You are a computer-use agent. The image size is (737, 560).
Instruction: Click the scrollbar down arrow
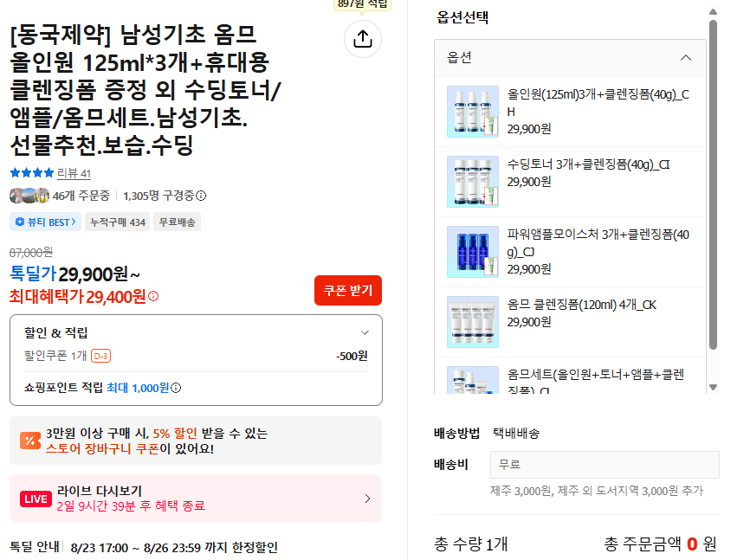[x=713, y=388]
